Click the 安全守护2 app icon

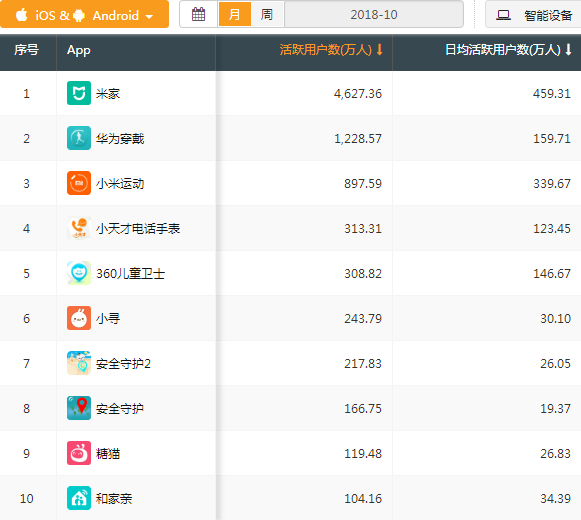tap(79, 363)
